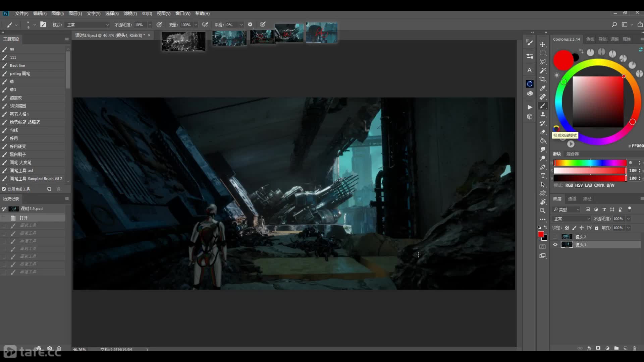The width and height of the screenshot is (644, 362).
Task: Click the saturation slider bar
Action: coord(590,171)
